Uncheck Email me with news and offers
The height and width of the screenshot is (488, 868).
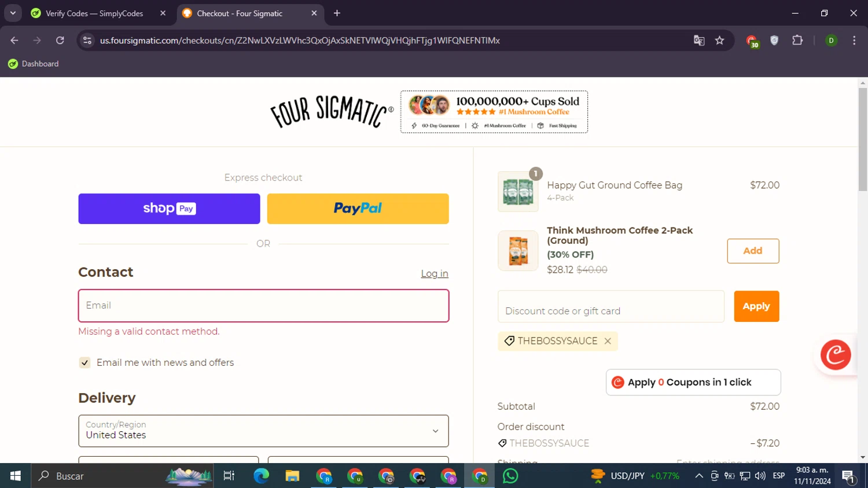tap(84, 363)
